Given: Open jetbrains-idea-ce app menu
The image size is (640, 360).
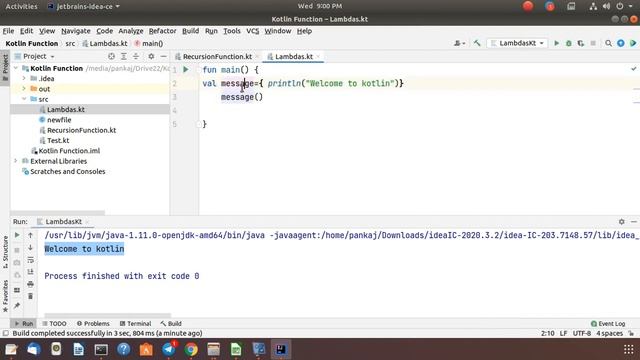Looking at the screenshot, I should pos(84,6).
